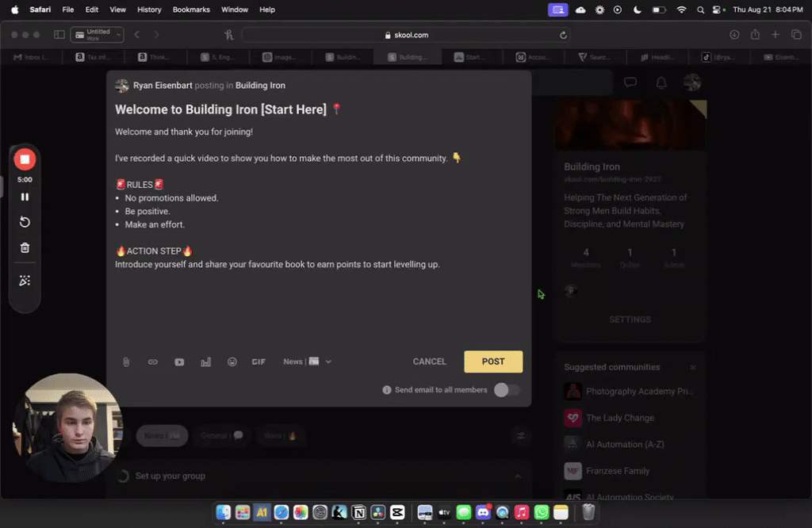Click the post title text field
812x528 pixels.
(x=318, y=109)
